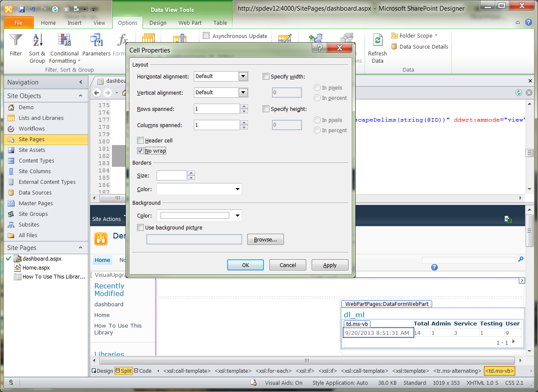This screenshot has height=392, width=538.
Task: Click Apply in Cell Properties dialog
Action: 330,265
